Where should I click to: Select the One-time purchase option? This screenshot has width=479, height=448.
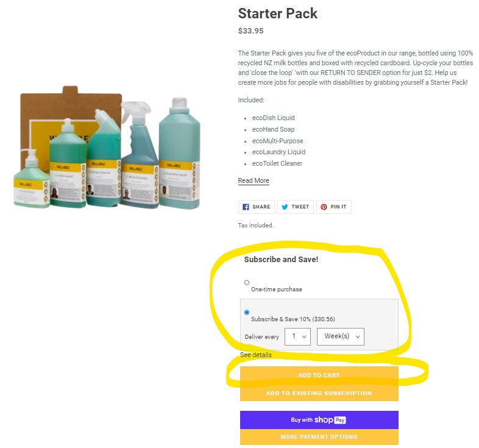point(247,282)
